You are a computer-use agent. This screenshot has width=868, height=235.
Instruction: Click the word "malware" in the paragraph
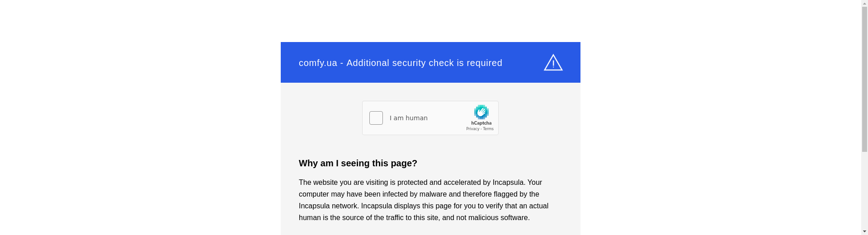(x=433, y=194)
